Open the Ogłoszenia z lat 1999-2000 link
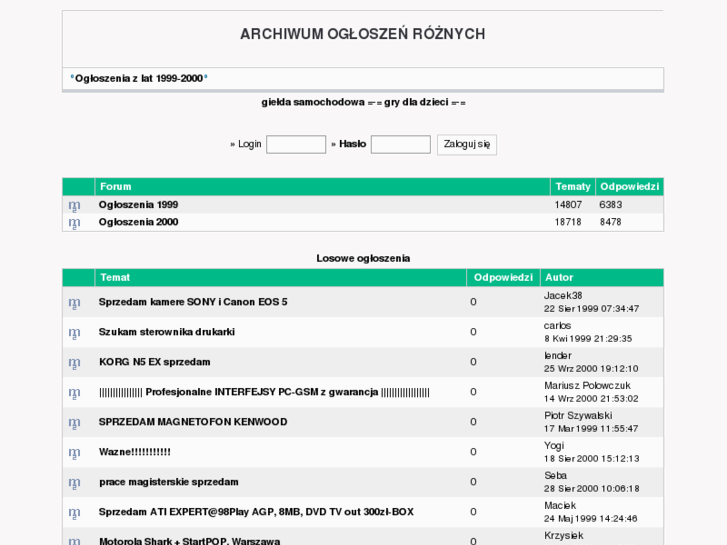Viewport: 727px width, 545px height. click(139, 78)
